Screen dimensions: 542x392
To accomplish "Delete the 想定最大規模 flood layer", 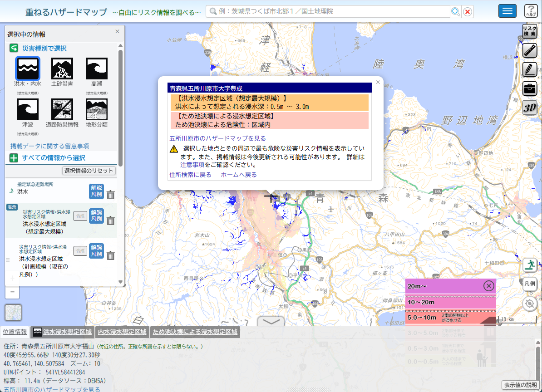I will pos(111,220).
